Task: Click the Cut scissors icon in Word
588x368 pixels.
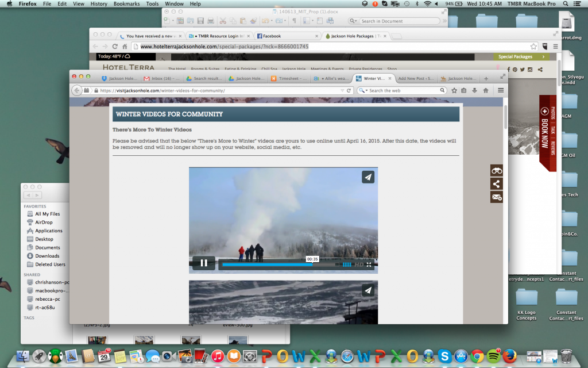Action: (x=223, y=21)
